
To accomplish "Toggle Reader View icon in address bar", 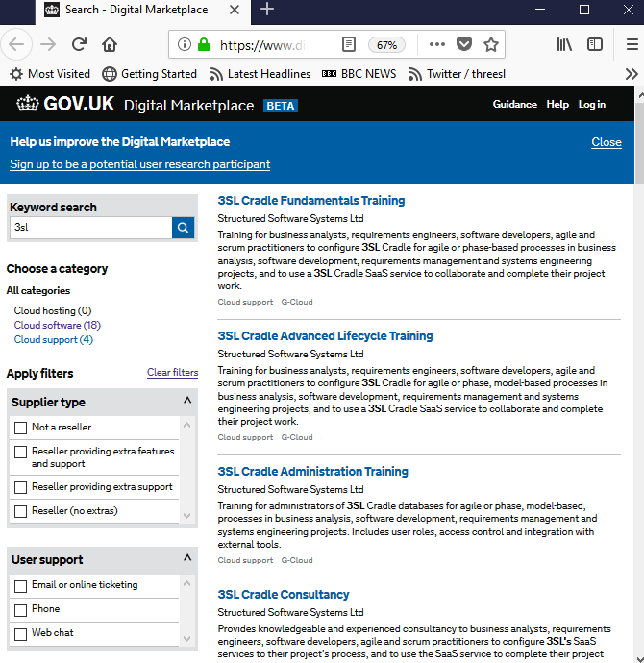I will (x=349, y=44).
